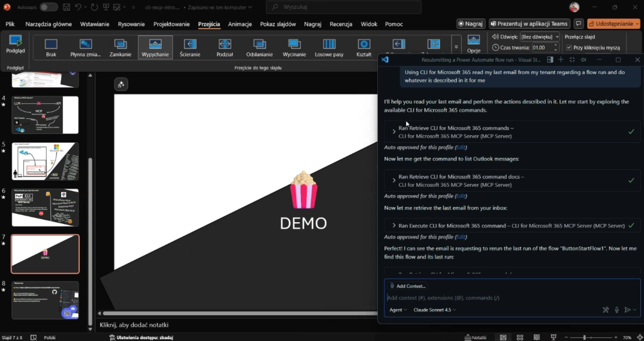Open the Animacje ribbon tab

coord(240,24)
